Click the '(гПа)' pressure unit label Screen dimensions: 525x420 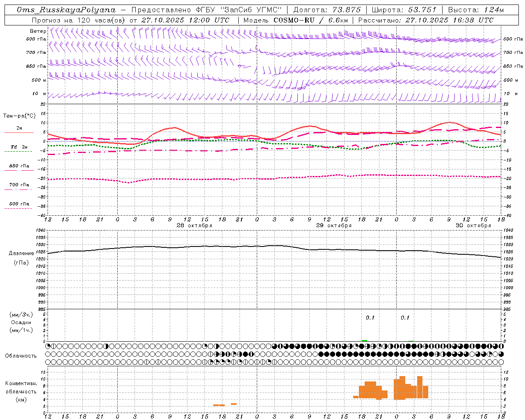click(21, 262)
